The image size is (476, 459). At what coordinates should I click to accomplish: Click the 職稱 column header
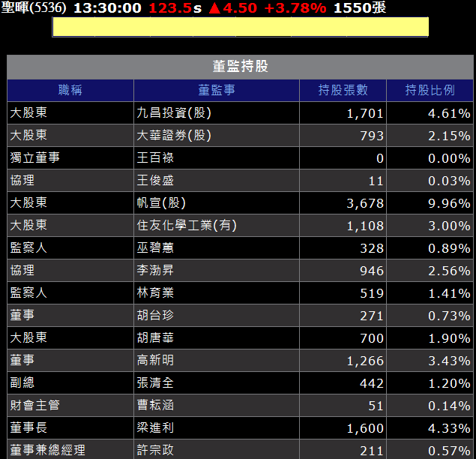pos(70,90)
